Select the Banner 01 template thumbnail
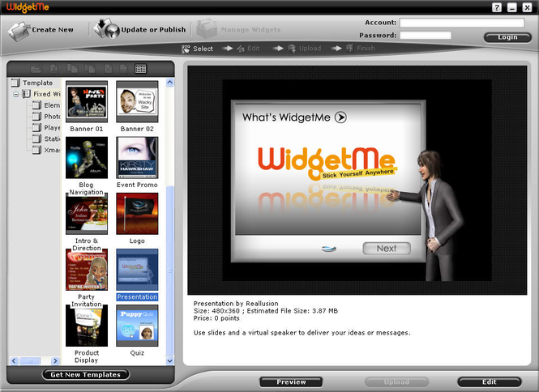539x392 pixels. 87,102
